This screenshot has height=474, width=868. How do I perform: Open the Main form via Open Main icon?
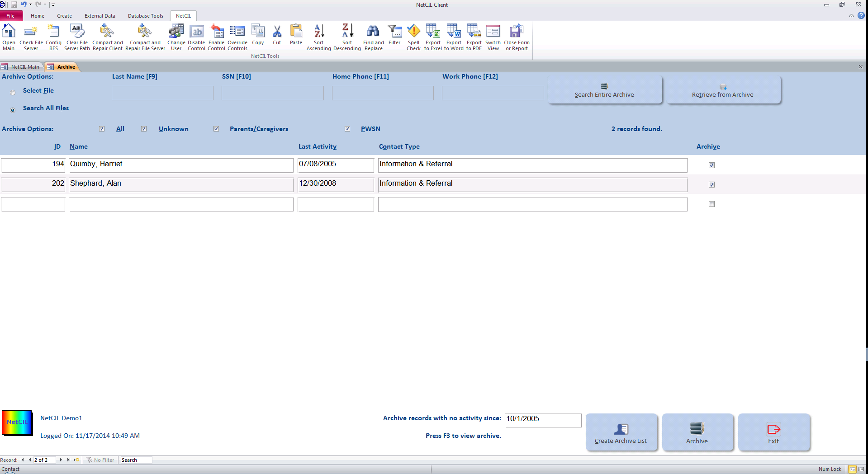tap(9, 37)
